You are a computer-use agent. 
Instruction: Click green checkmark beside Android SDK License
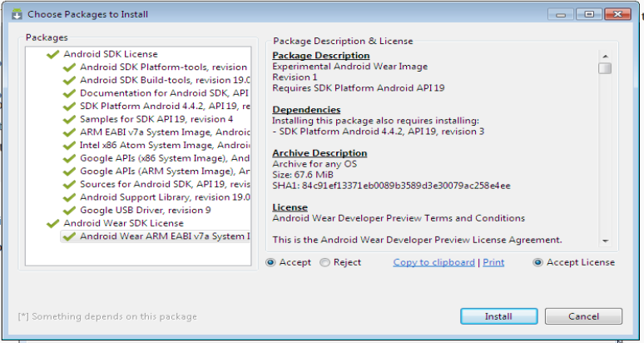[53, 54]
